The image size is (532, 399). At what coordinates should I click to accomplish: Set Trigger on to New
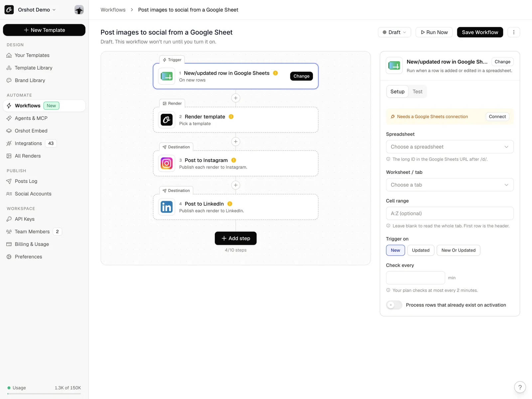pos(395,250)
